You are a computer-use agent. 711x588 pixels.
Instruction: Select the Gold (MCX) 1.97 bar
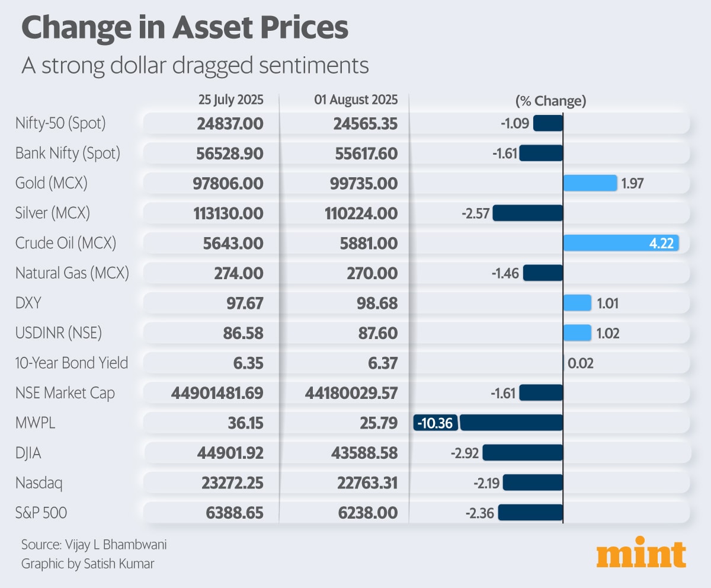(x=590, y=183)
